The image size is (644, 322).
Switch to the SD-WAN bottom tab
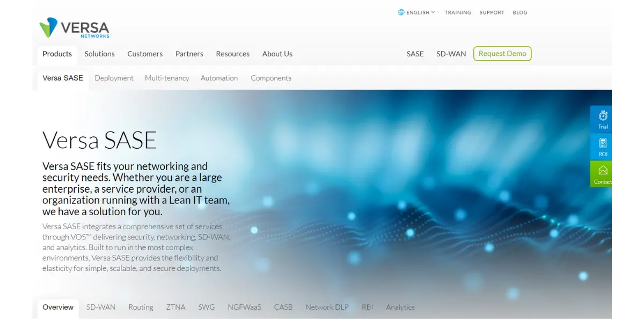click(101, 307)
